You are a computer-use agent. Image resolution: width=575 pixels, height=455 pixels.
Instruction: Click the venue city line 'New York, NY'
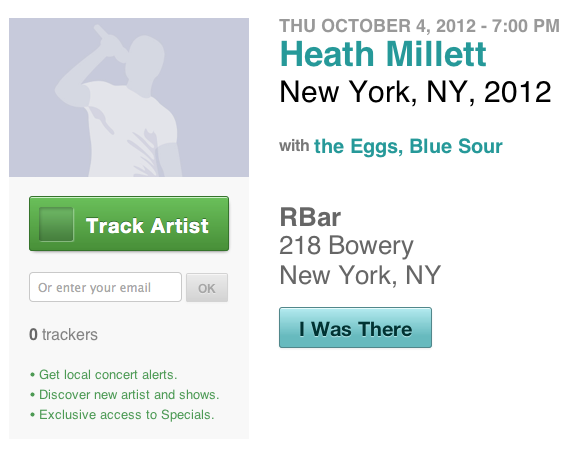point(360,275)
